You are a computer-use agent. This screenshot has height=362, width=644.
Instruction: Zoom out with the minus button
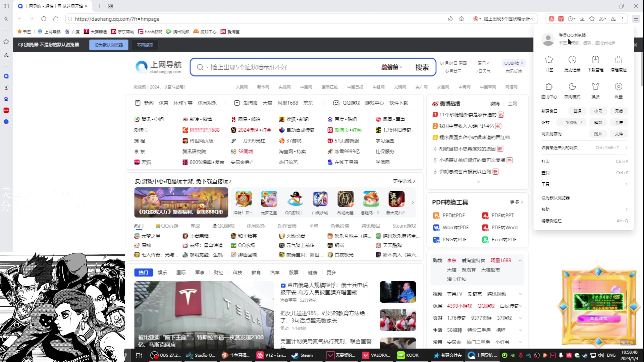point(561,122)
